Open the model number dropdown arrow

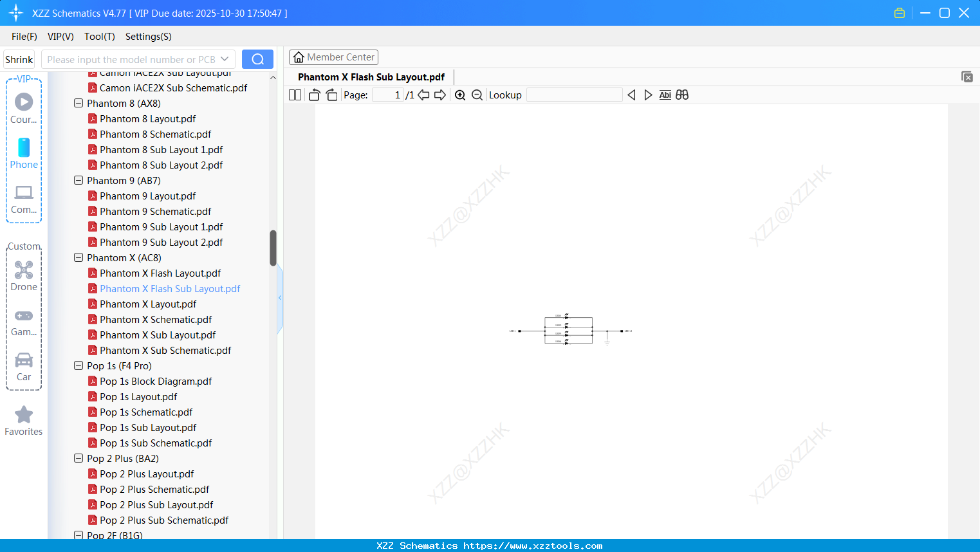[x=225, y=59]
